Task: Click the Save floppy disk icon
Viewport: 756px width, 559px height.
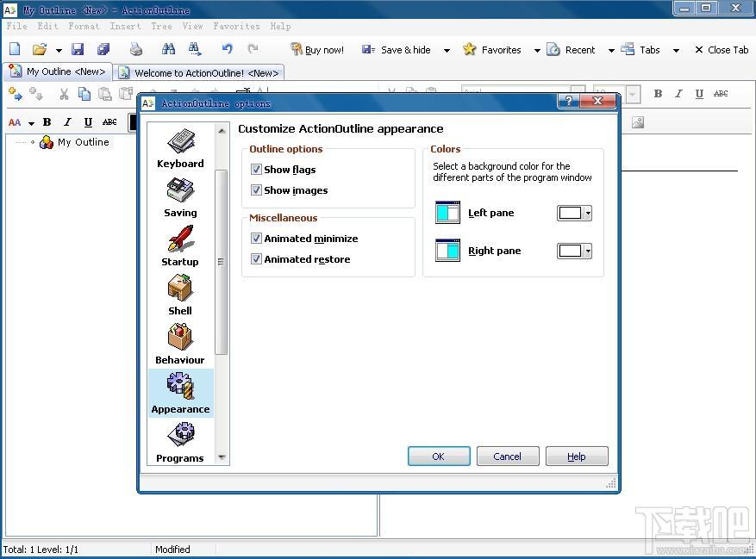Action: 78,49
